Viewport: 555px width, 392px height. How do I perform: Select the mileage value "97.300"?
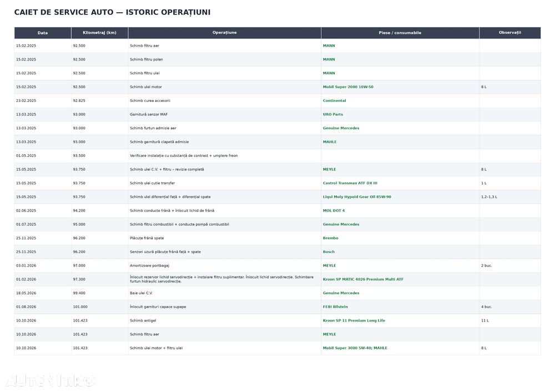tap(79, 279)
